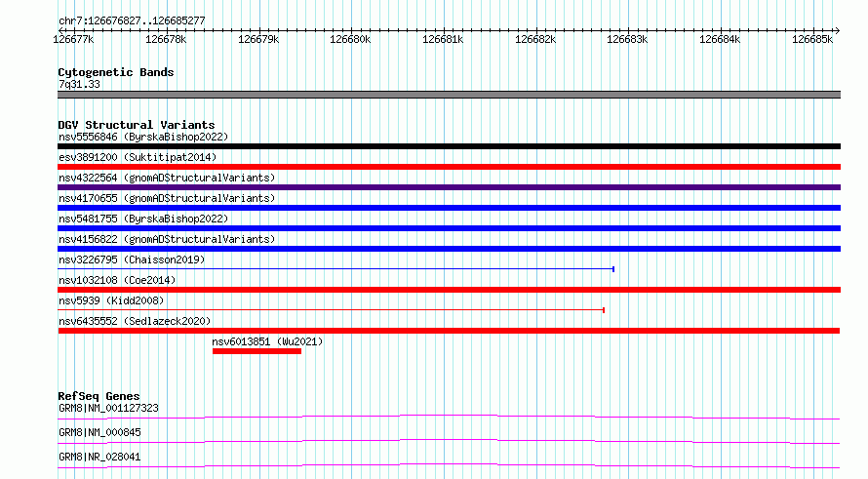The image size is (868, 479).
Task: Open nsv4170655 (gnomADStructuralVariants) label
Action: (167, 198)
